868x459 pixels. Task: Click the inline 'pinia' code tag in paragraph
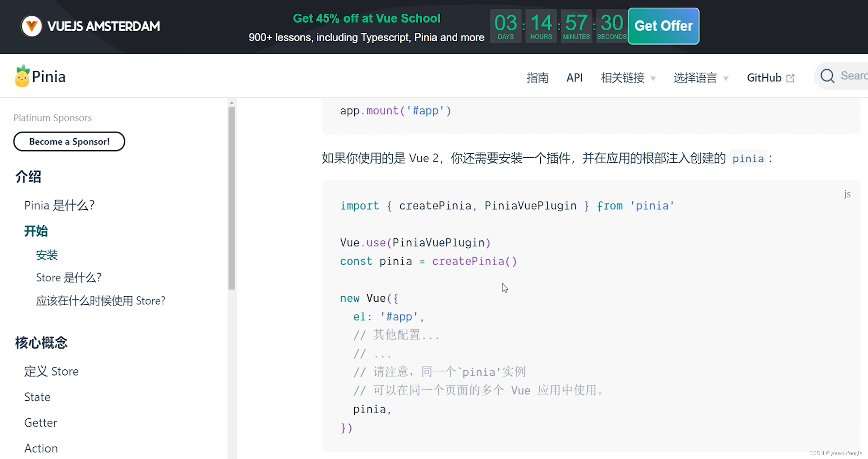coord(748,158)
